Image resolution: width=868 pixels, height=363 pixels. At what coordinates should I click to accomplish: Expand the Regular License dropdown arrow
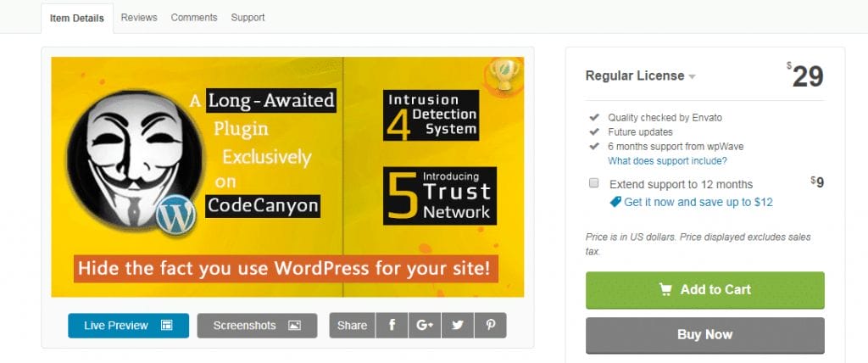click(693, 77)
